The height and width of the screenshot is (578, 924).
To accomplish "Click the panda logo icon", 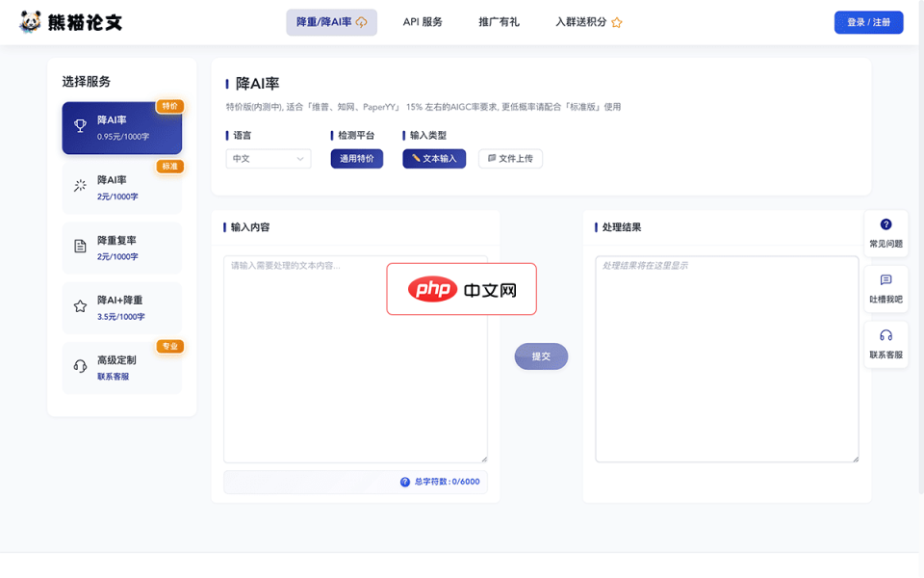I will 30,22.
